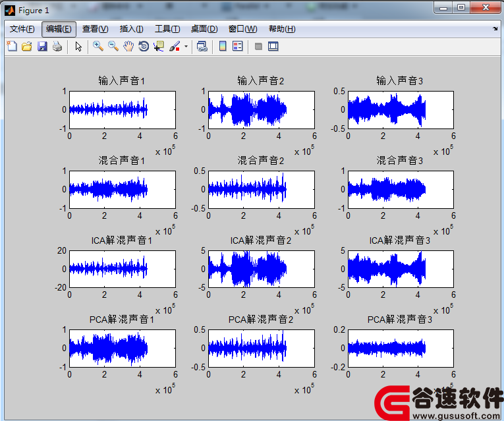This screenshot has height=421, width=504.
Task: Select the title text 混合声音1
Action: [122, 160]
